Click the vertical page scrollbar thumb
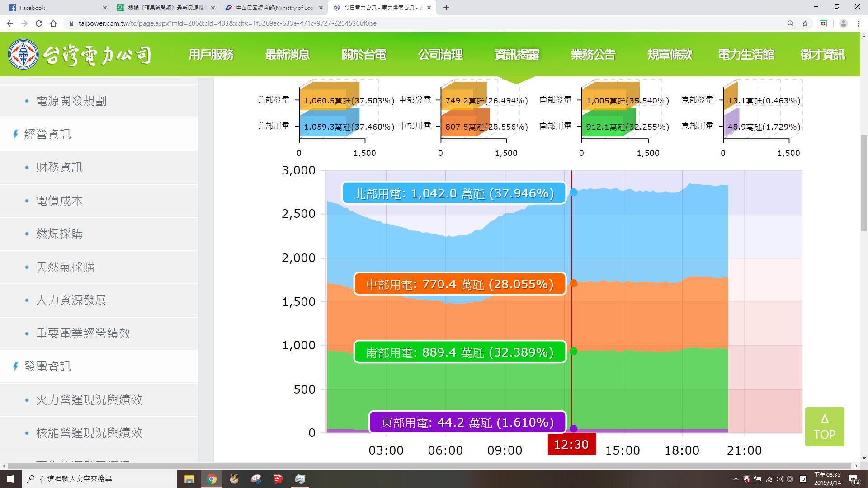868x488 pixels. tap(864, 183)
